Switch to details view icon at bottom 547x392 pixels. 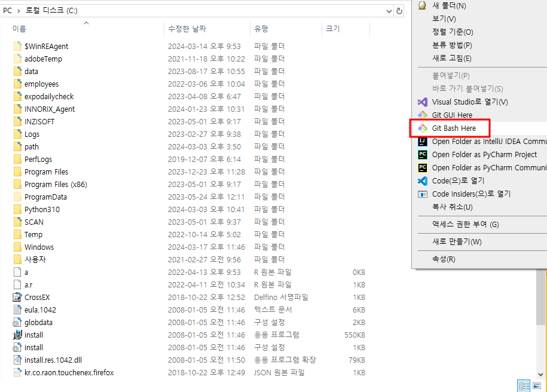(x=524, y=385)
